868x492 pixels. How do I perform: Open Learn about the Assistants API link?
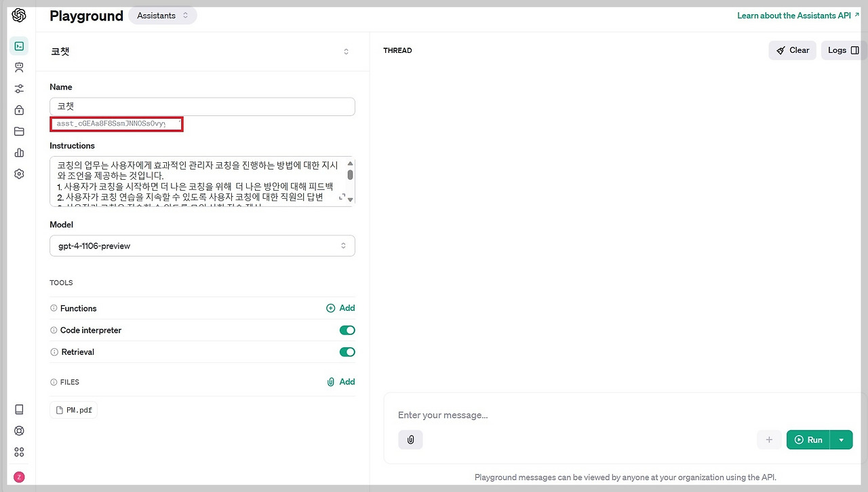click(798, 16)
